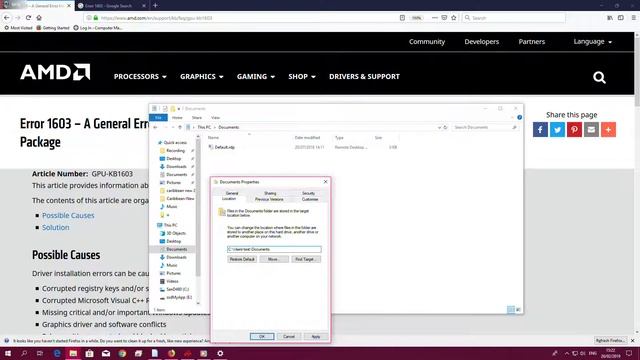Expand the Gaming menu
The height and width of the screenshot is (360, 640).
tap(256, 76)
